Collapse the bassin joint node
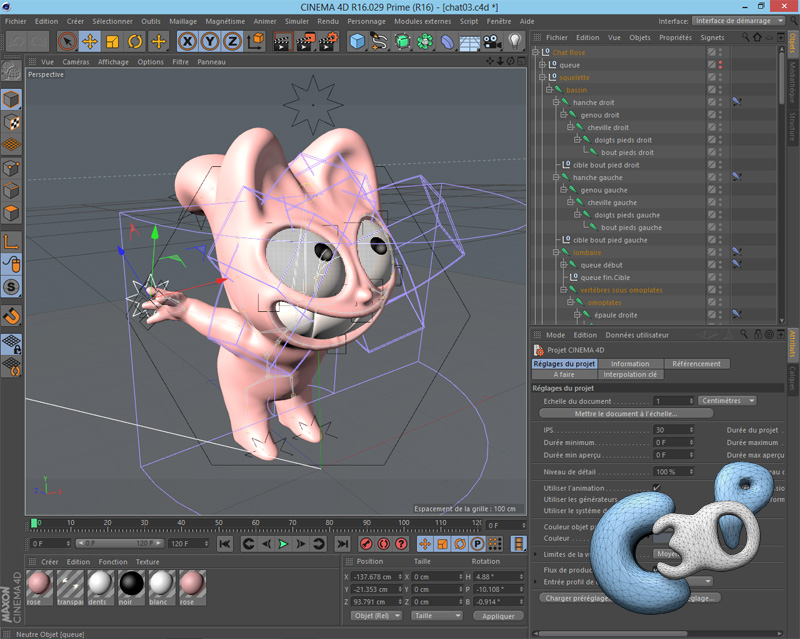The width and height of the screenshot is (800, 639). (x=549, y=90)
